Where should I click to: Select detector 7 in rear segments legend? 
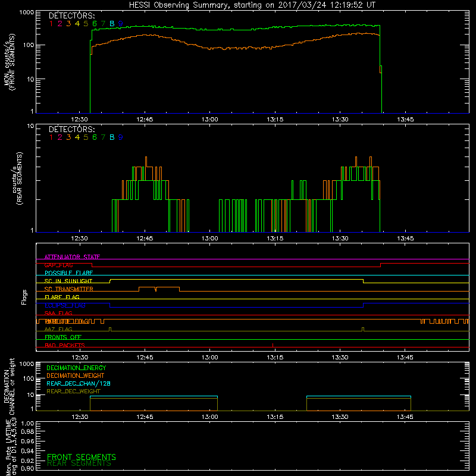[103, 137]
